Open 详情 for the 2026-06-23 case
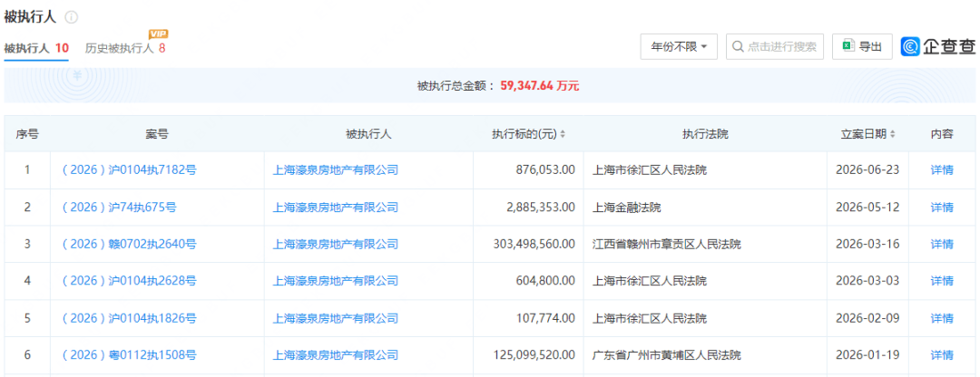 tap(942, 169)
